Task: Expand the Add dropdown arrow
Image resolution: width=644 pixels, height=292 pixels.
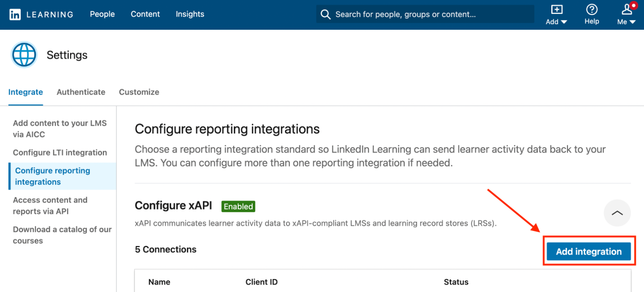Action: pos(563,22)
